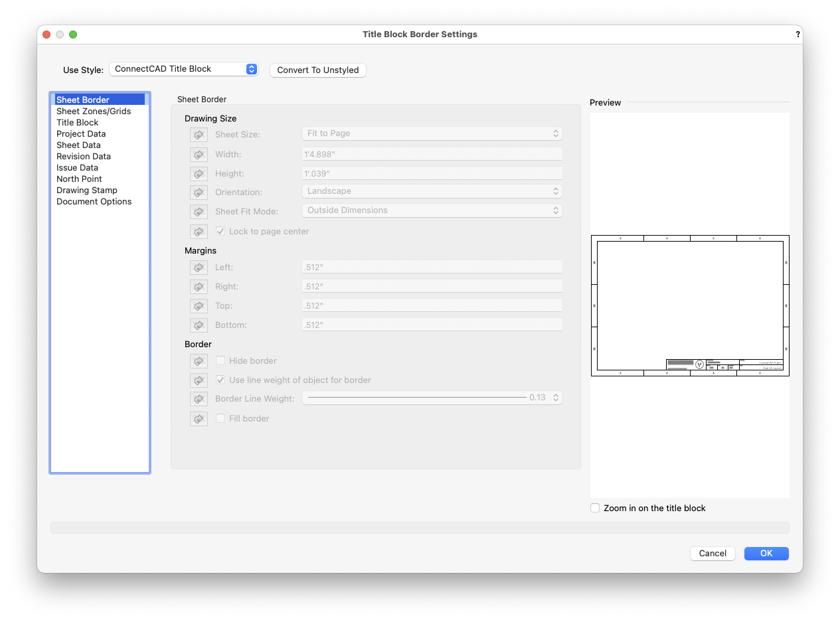Select Title Block in the settings list
This screenshot has height=622, width=840.
coord(77,122)
